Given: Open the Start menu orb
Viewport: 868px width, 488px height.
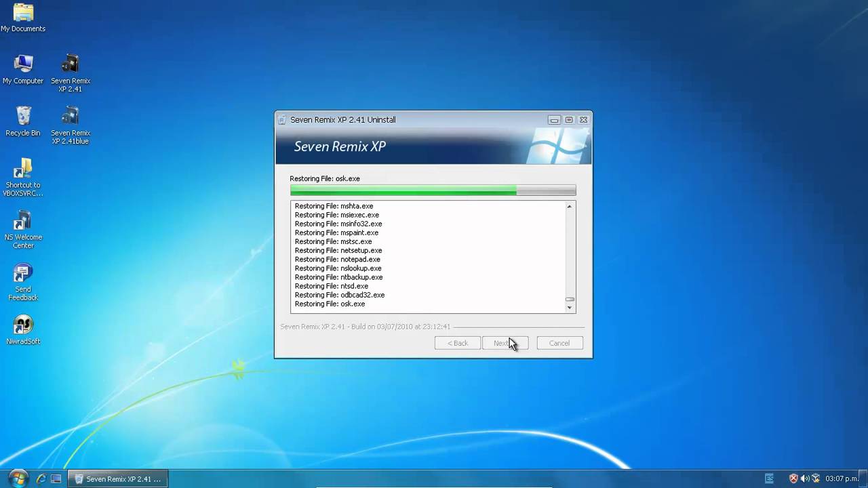Looking at the screenshot, I should (x=18, y=479).
